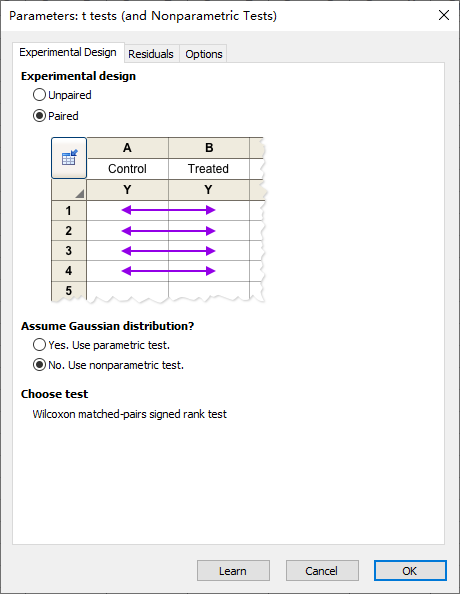
Task: Click the data table format icon button
Action: coord(69,158)
